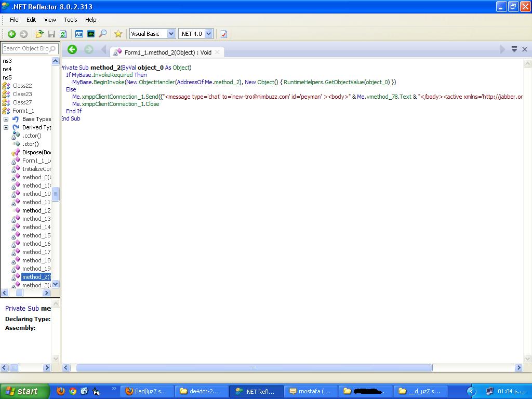Click the ObjectHandler type link in code
This screenshot has height=399, width=532.
tap(157, 82)
